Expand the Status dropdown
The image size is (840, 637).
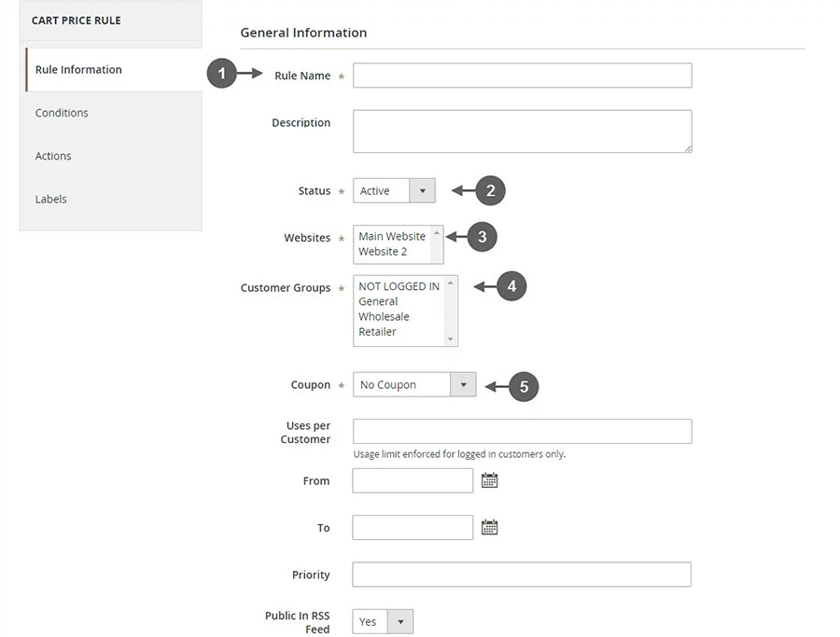pos(394,191)
